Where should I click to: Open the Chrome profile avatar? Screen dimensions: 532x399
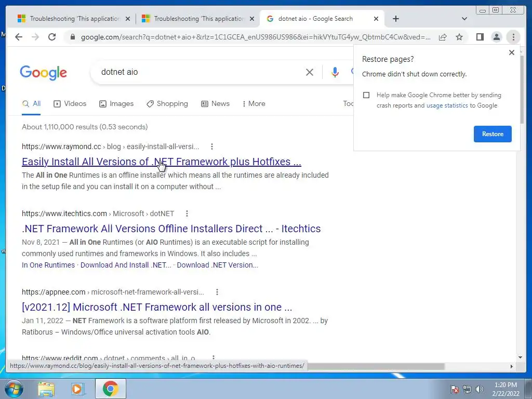click(496, 37)
